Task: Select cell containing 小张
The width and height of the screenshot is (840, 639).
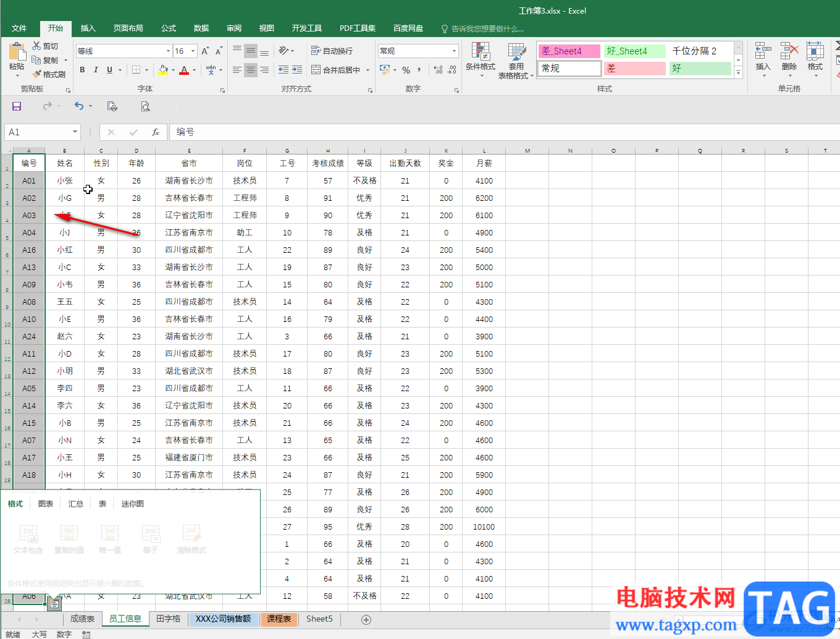Action: [x=65, y=180]
